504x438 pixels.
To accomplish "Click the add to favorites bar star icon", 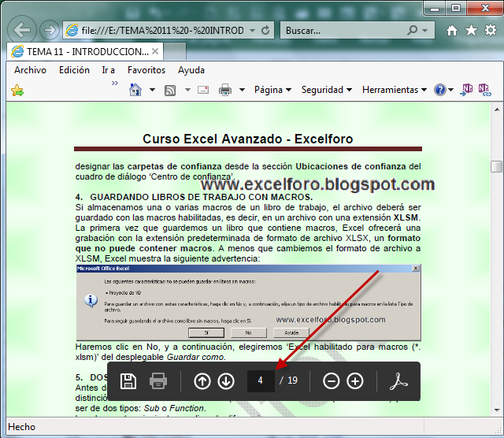I will [17, 91].
